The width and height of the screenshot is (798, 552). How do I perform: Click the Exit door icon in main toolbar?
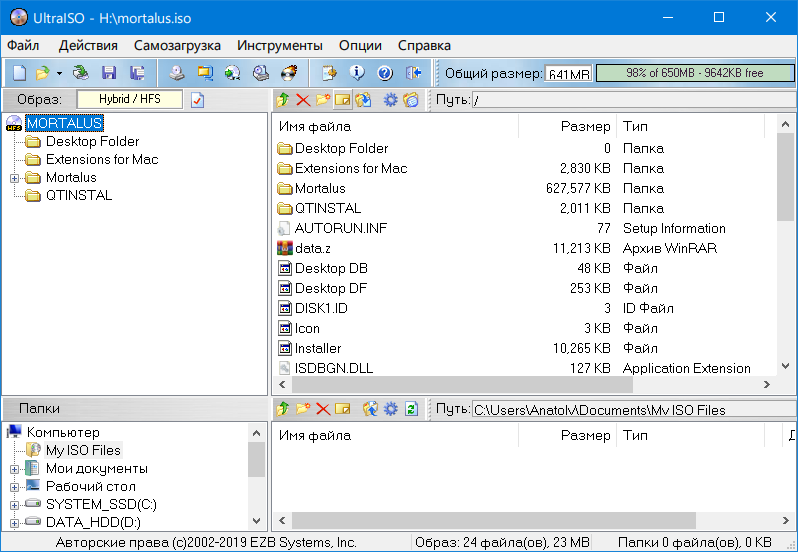[414, 73]
